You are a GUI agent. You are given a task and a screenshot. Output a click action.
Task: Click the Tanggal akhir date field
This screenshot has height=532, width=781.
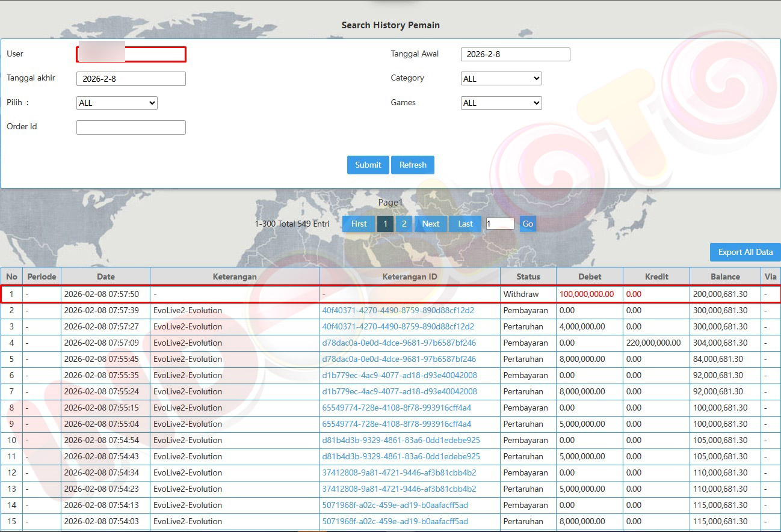pos(131,79)
